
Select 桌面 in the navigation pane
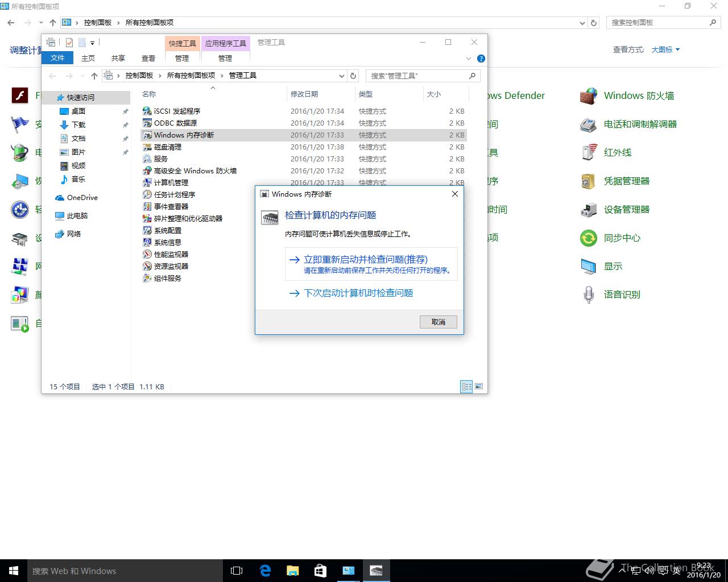(x=78, y=111)
